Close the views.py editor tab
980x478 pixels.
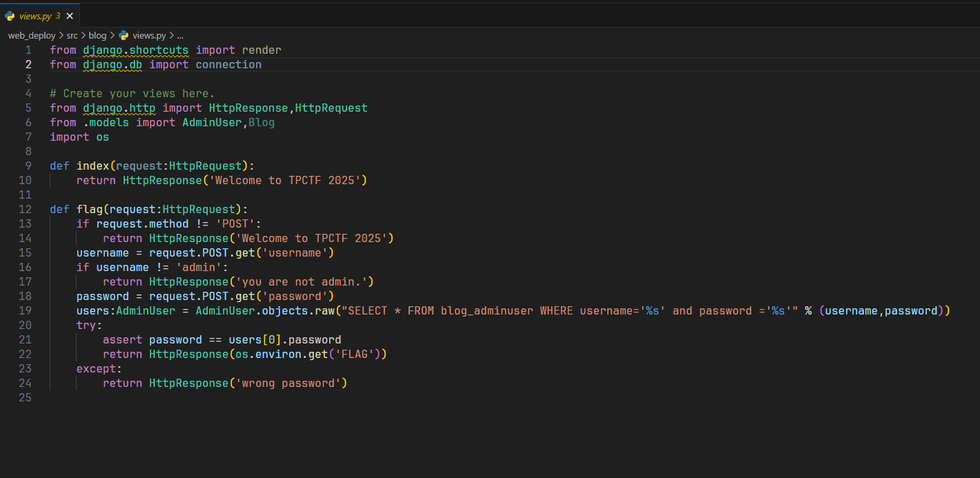[x=70, y=15]
